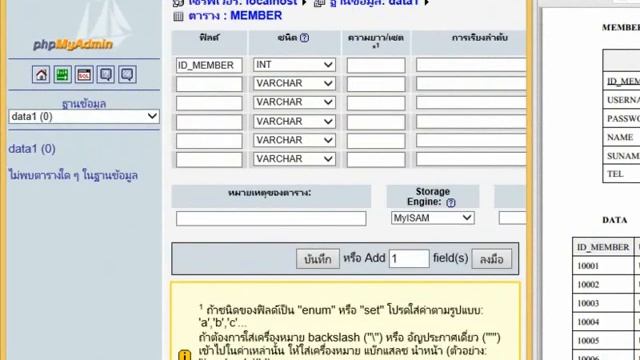Viewport: 640px width, 360px height.
Task: Click the data1 (0) database link
Action: coord(32,149)
